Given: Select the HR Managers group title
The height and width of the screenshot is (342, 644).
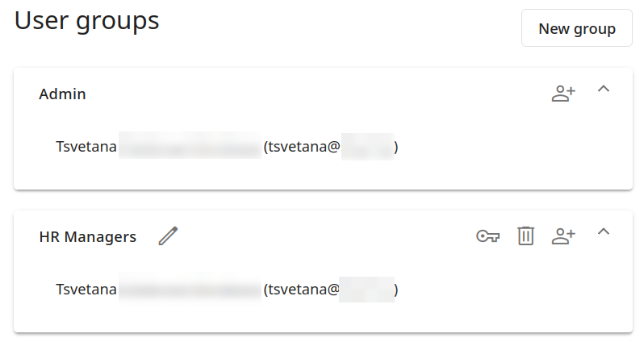Looking at the screenshot, I should (x=87, y=237).
